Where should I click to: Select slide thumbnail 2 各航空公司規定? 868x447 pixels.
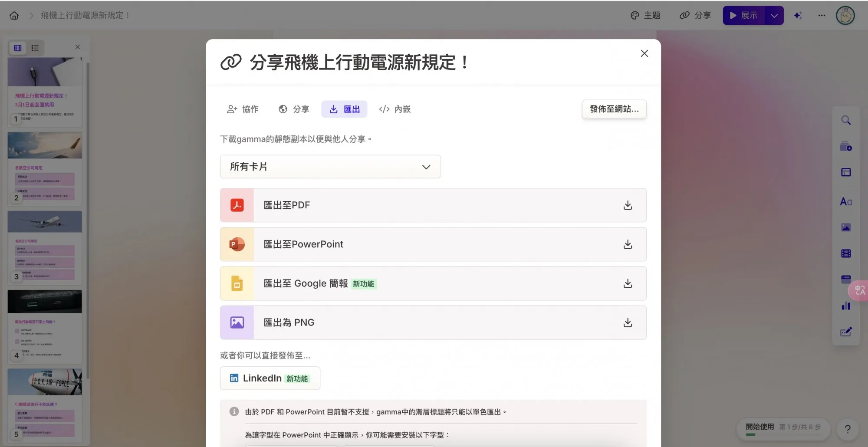(45, 169)
